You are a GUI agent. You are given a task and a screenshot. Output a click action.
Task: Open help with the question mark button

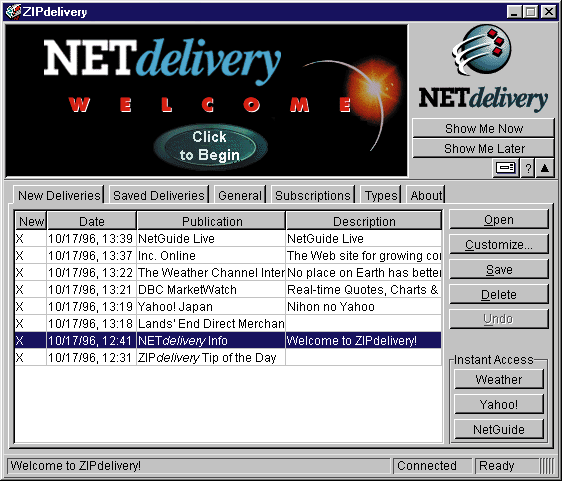pyautogui.click(x=528, y=168)
